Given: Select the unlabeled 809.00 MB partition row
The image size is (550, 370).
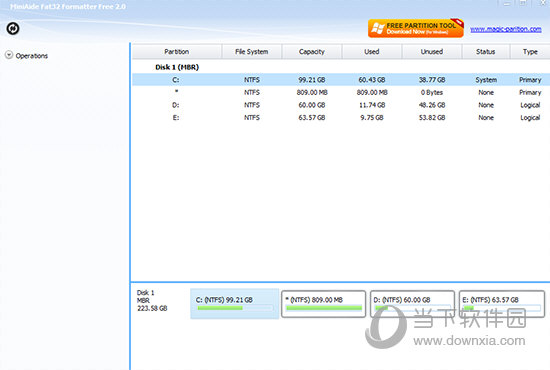Looking at the screenshot, I should click(341, 92).
